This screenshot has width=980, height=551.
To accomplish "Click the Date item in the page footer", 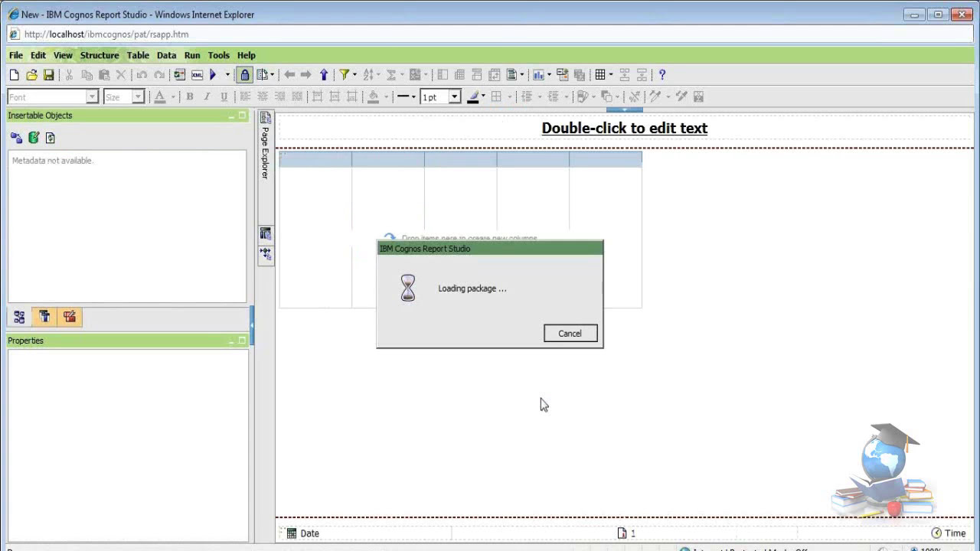I will point(303,533).
